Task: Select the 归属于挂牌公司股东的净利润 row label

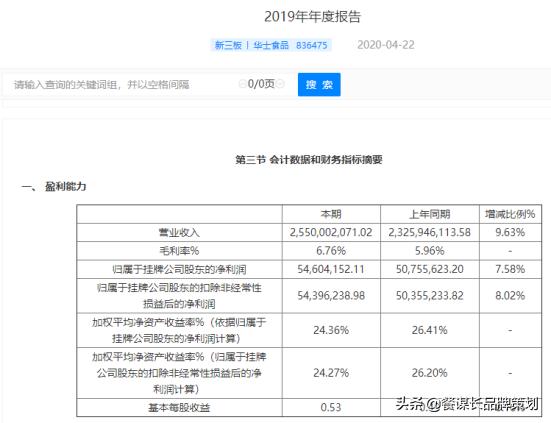Action: 179,269
